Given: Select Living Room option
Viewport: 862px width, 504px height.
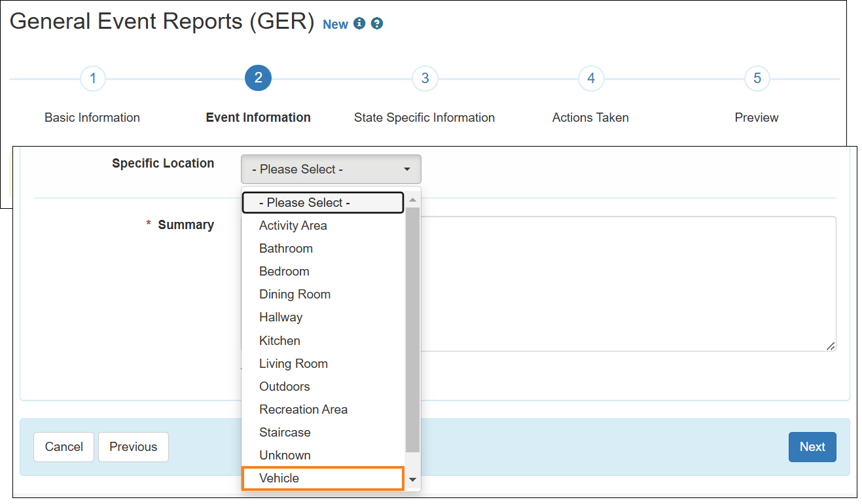Looking at the screenshot, I should click(323, 364).
